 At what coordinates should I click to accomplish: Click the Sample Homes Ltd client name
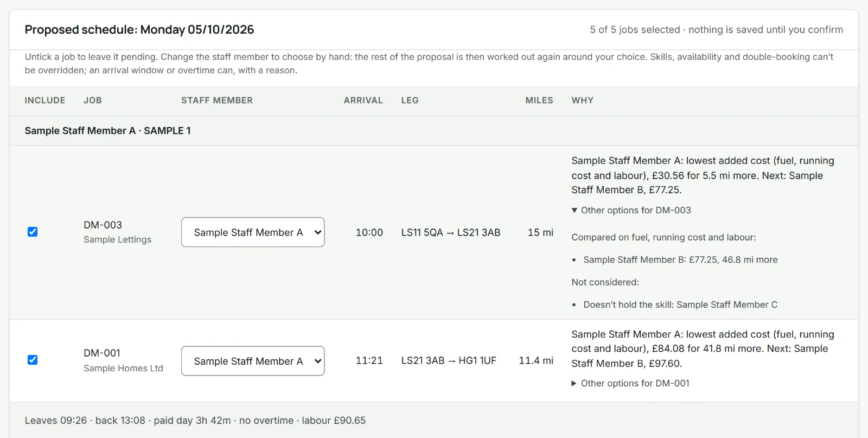(123, 368)
